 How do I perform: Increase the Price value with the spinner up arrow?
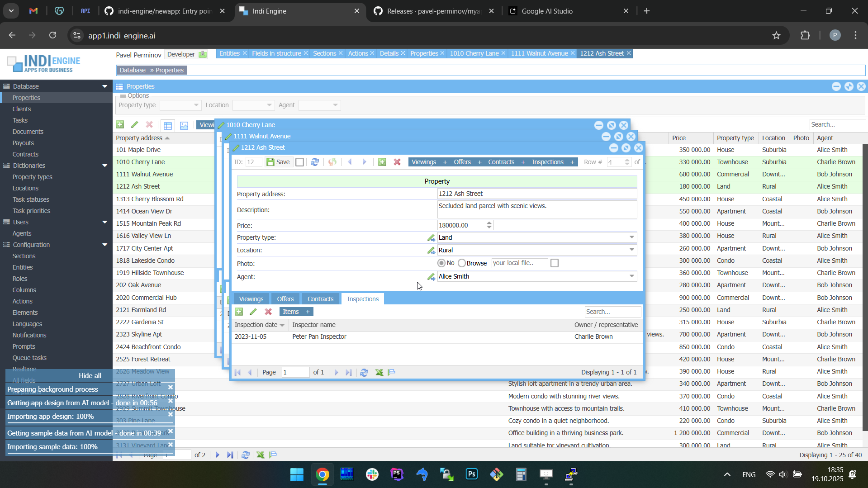click(489, 223)
